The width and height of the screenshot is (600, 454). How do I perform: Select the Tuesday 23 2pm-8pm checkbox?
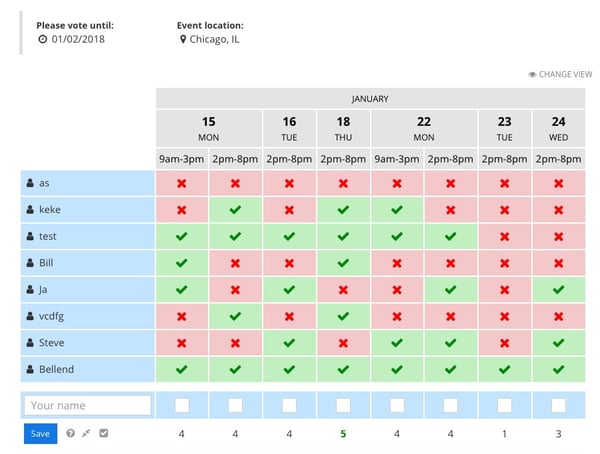click(504, 405)
